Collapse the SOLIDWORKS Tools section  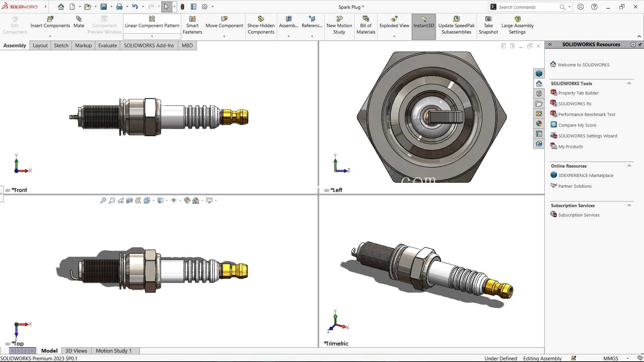pos(629,83)
